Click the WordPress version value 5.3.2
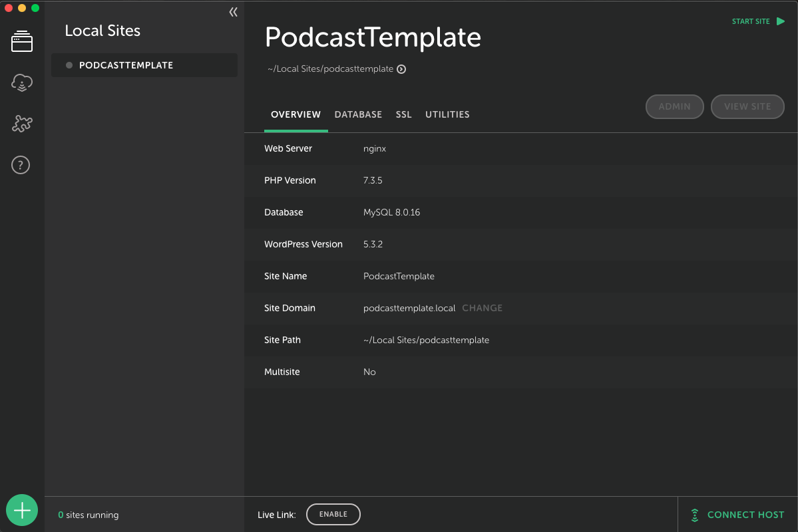This screenshot has width=798, height=532. point(373,244)
